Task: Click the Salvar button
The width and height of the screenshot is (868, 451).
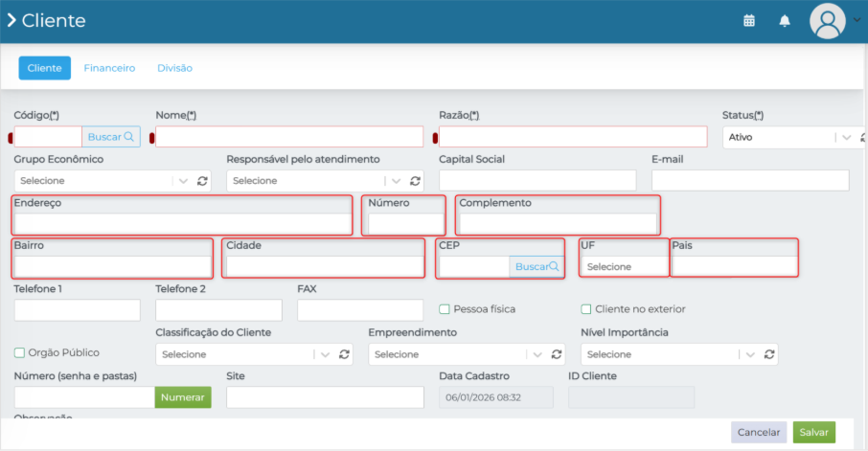Action: point(813,432)
